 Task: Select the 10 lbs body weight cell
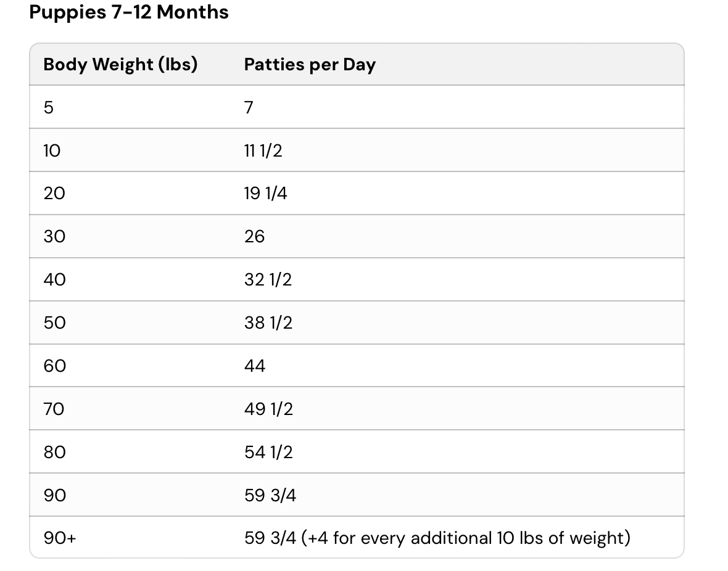click(x=52, y=150)
